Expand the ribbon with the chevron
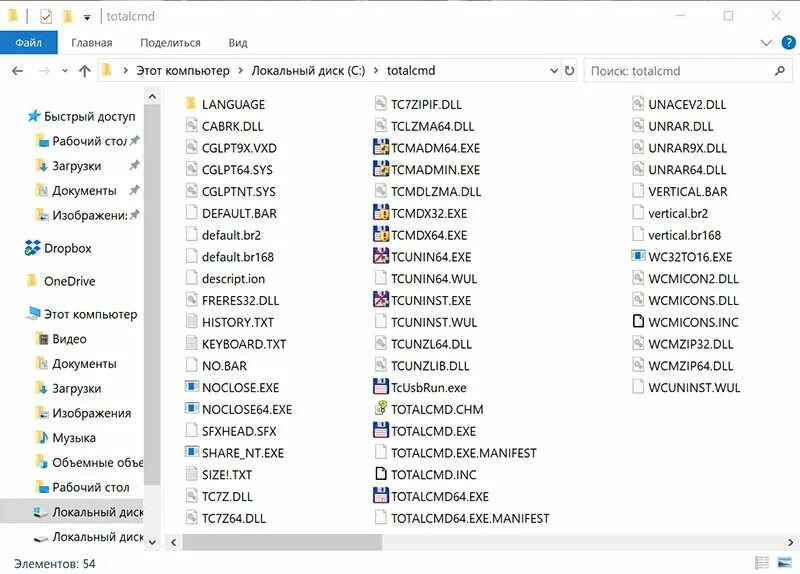 click(766, 42)
